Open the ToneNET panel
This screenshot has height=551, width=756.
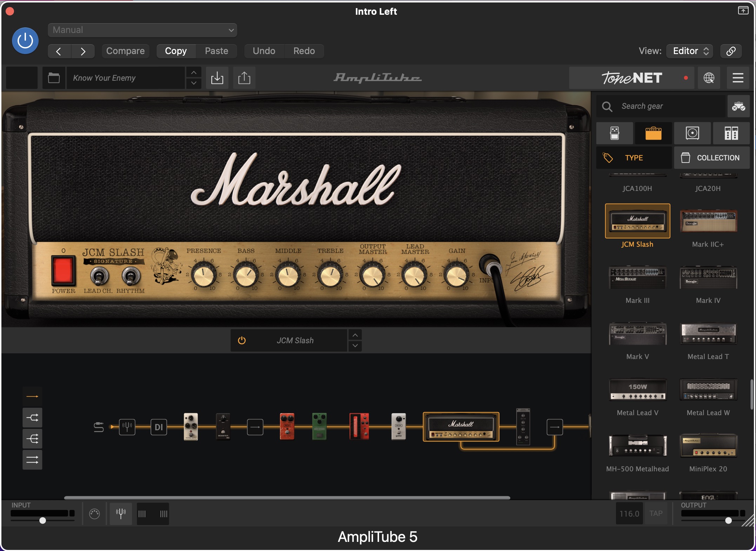point(631,78)
